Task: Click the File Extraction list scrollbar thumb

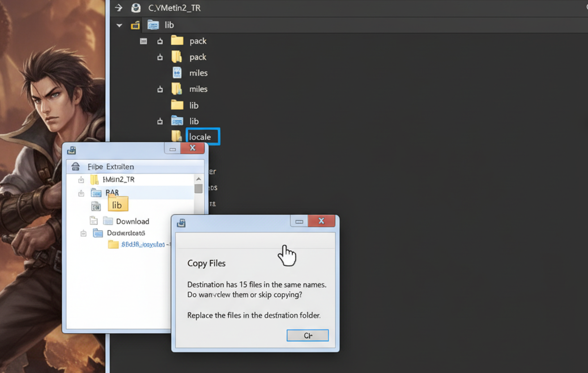Action: pos(199,189)
